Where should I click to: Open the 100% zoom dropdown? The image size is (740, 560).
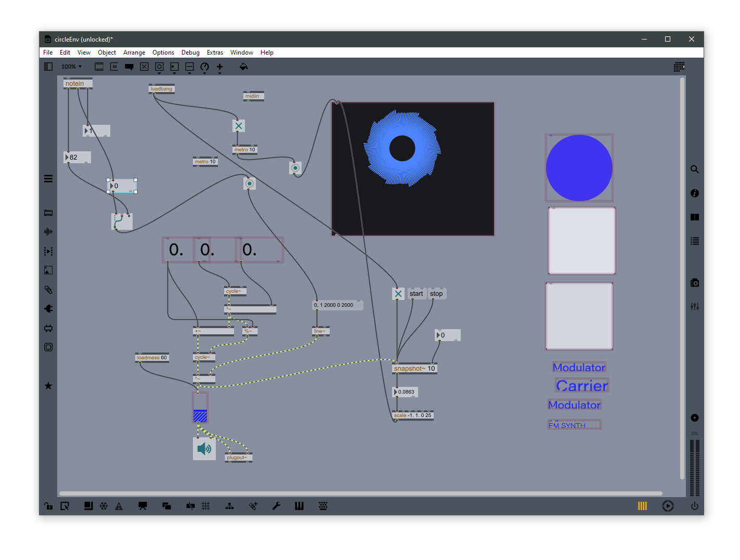[71, 67]
